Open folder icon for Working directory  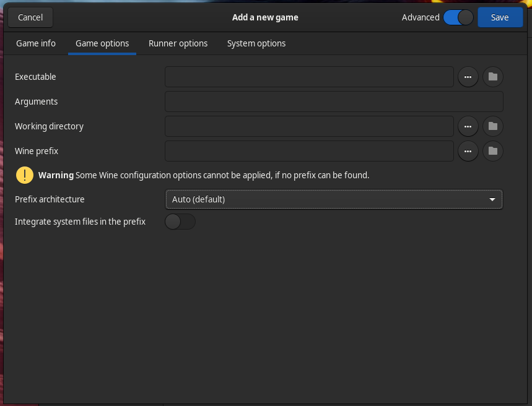point(493,126)
